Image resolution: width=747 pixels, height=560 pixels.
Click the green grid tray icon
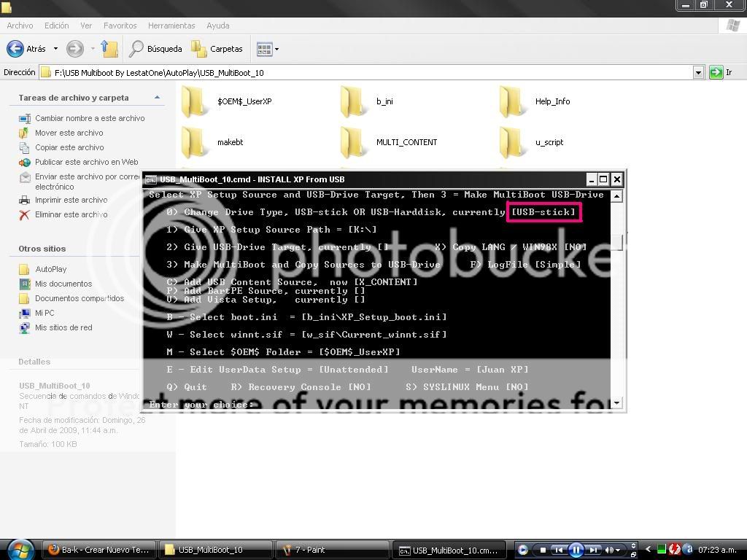pyautogui.click(x=661, y=550)
